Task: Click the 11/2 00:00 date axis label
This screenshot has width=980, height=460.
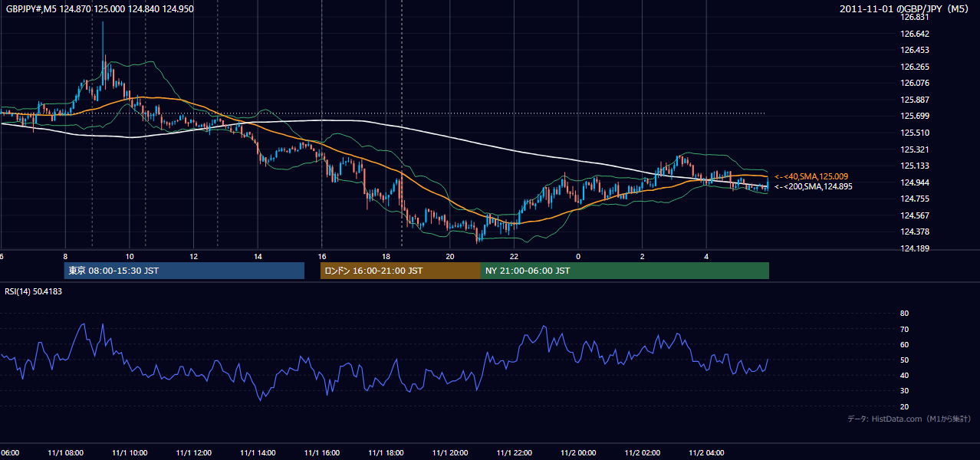Action: pyautogui.click(x=577, y=452)
